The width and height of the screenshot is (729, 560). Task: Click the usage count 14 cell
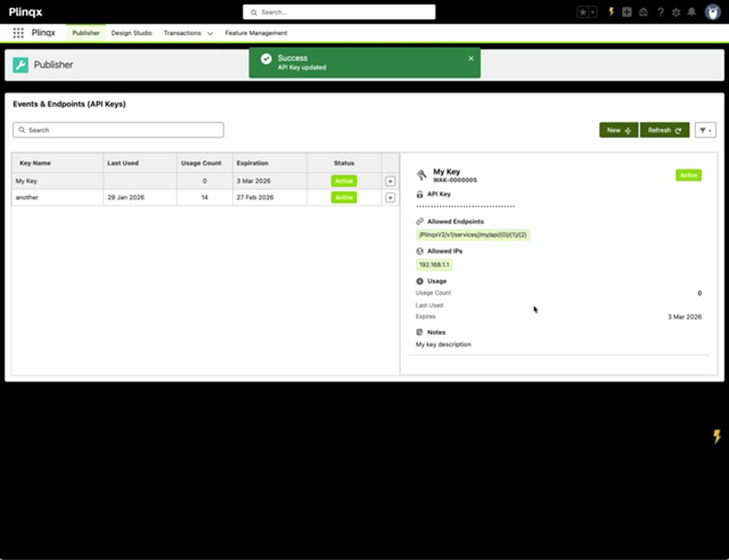click(x=204, y=197)
